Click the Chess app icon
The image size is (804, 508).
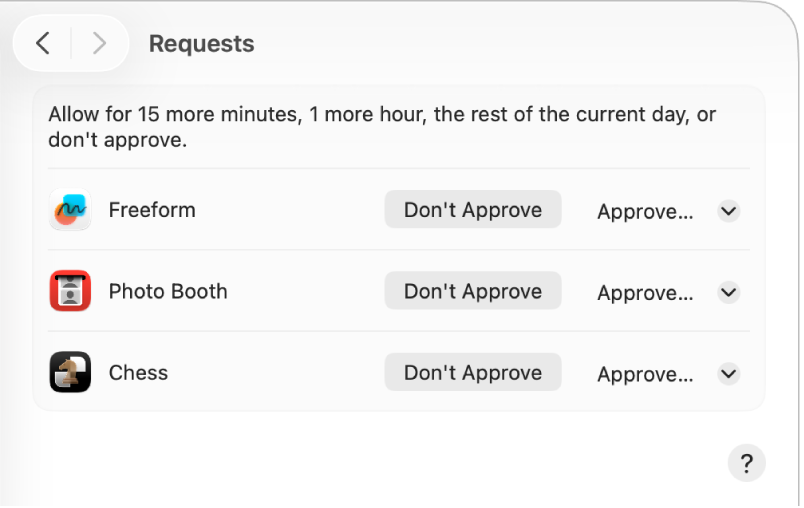coord(70,373)
